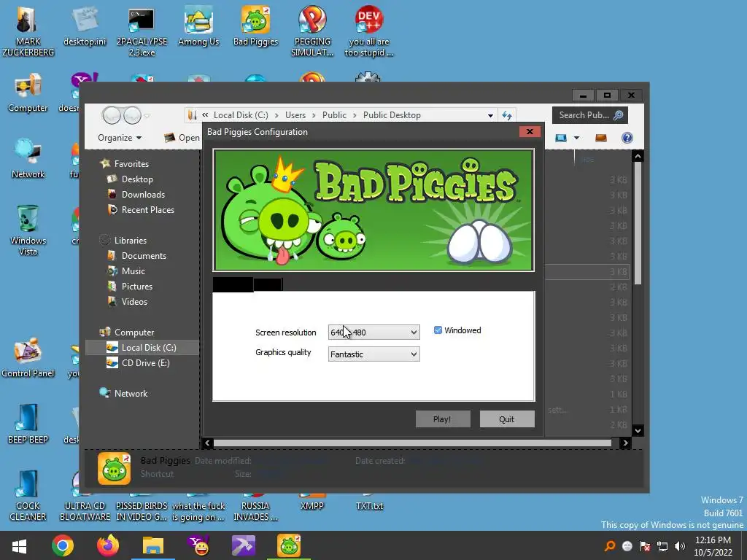The width and height of the screenshot is (747, 560).
Task: Toggle Explorer preview pane icon
Action: (601, 138)
